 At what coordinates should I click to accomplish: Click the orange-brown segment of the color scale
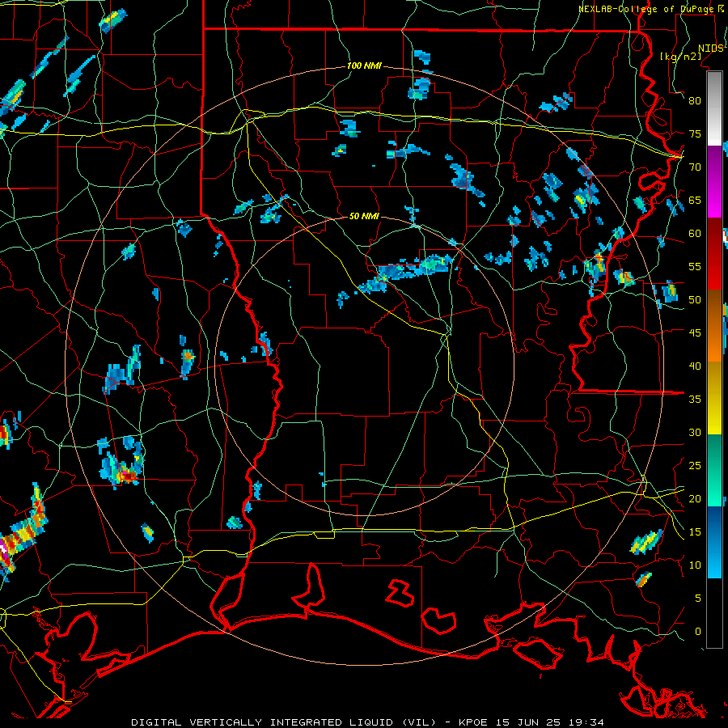[x=715, y=327]
